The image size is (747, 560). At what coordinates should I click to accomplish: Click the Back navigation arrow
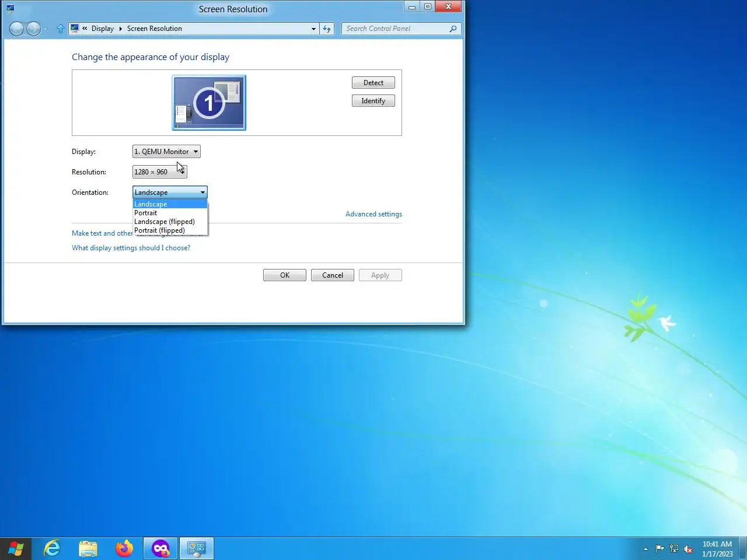coord(16,29)
